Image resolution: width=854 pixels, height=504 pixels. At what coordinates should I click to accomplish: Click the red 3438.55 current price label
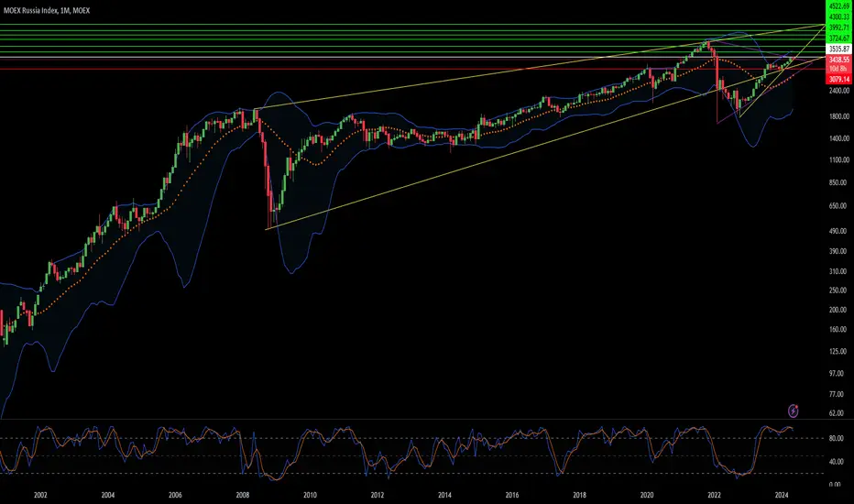point(838,60)
